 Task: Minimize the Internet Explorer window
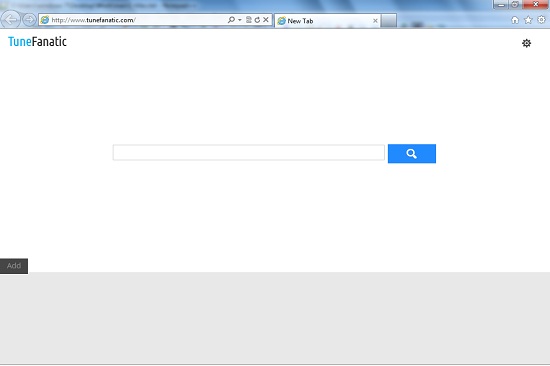[501, 5]
